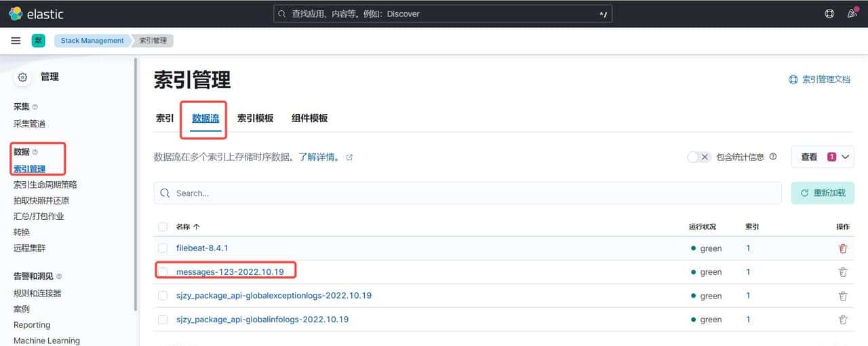
Task: Click the external link icon after 了解详情
Action: click(x=349, y=157)
